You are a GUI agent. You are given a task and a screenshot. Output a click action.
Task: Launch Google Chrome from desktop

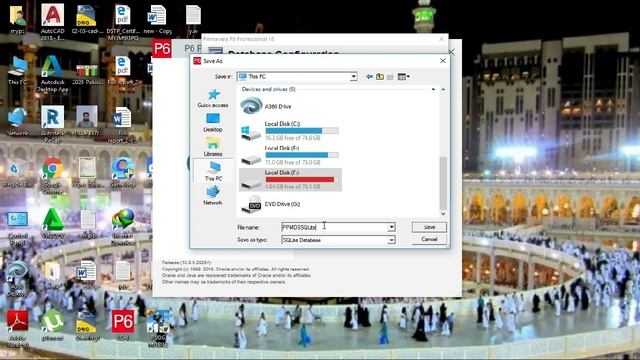click(52, 175)
